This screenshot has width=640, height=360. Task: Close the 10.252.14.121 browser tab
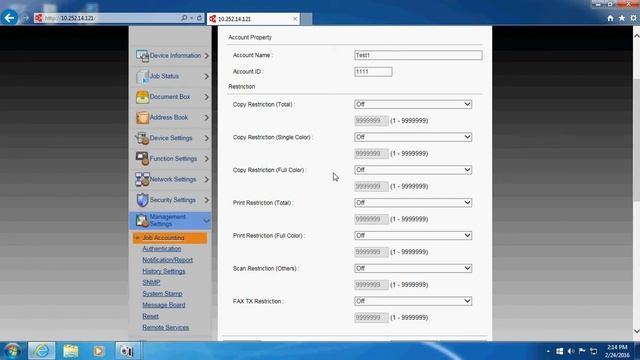pos(295,19)
